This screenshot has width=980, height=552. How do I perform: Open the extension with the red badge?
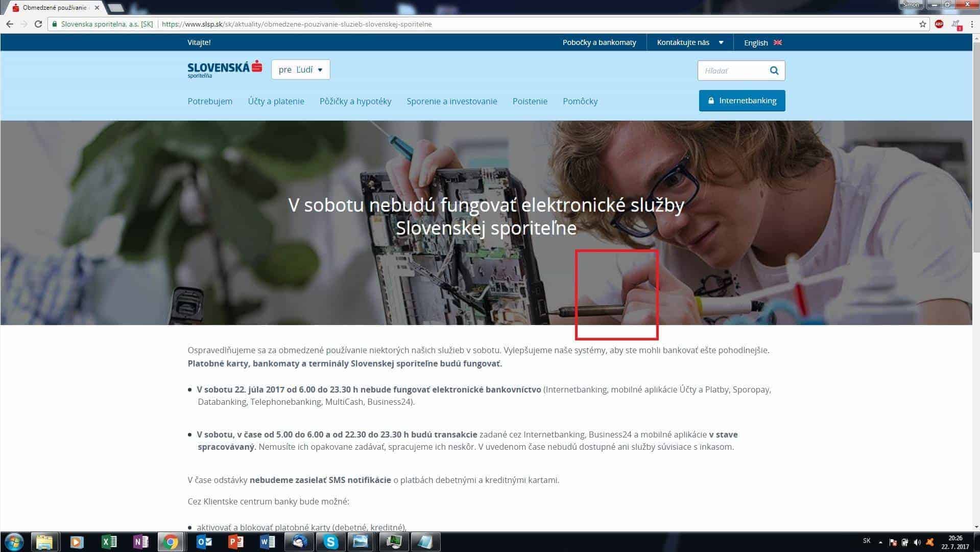point(956,25)
